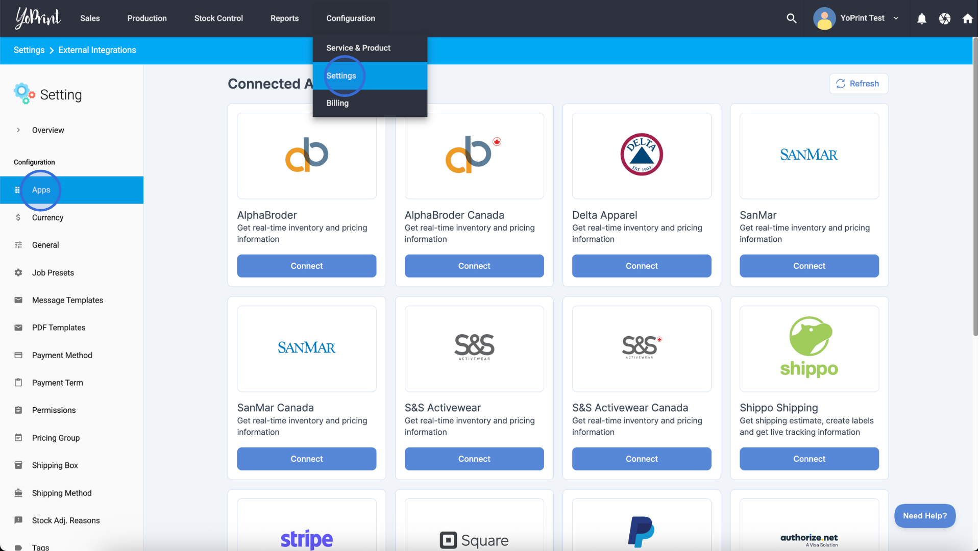The image size is (980, 551).
Task: Select Service & Product from dropdown
Action: pos(370,48)
